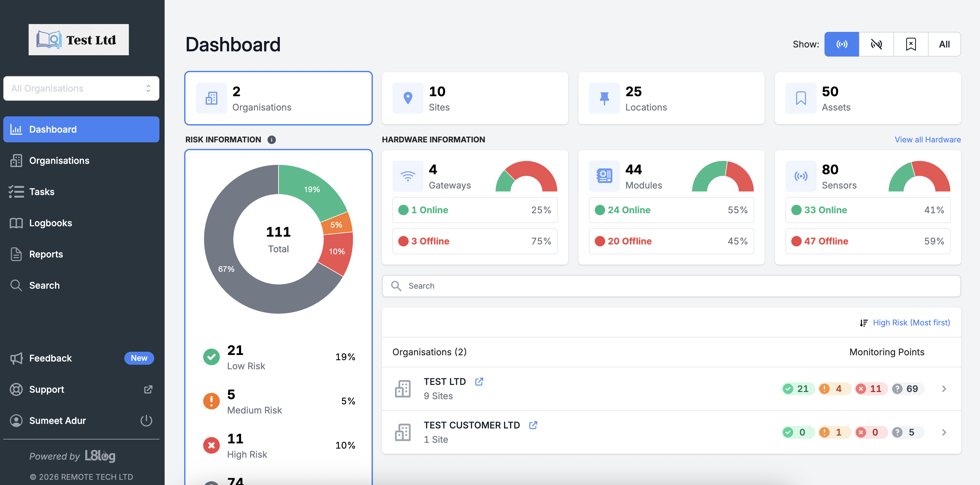Open View all Hardware link
Viewport: 980px width, 485px height.
927,139
